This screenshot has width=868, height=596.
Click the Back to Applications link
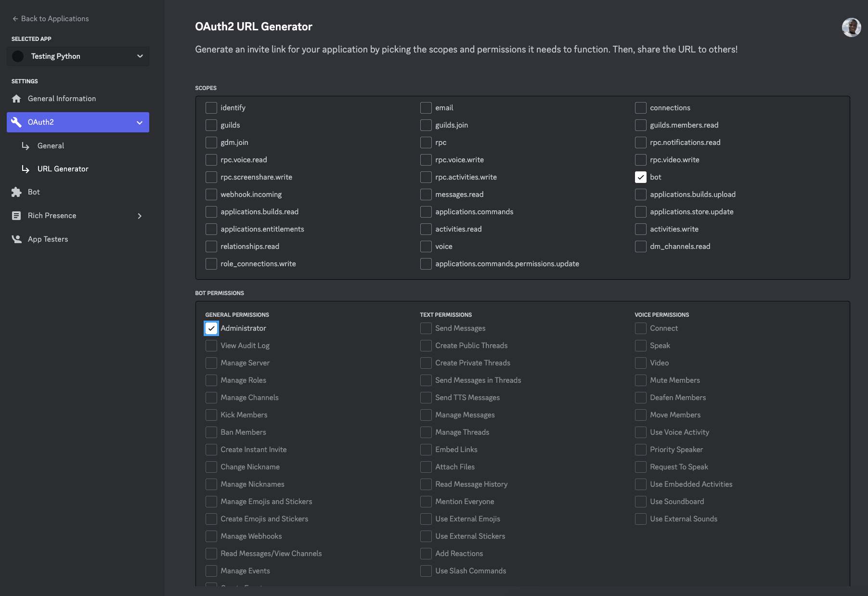point(54,18)
